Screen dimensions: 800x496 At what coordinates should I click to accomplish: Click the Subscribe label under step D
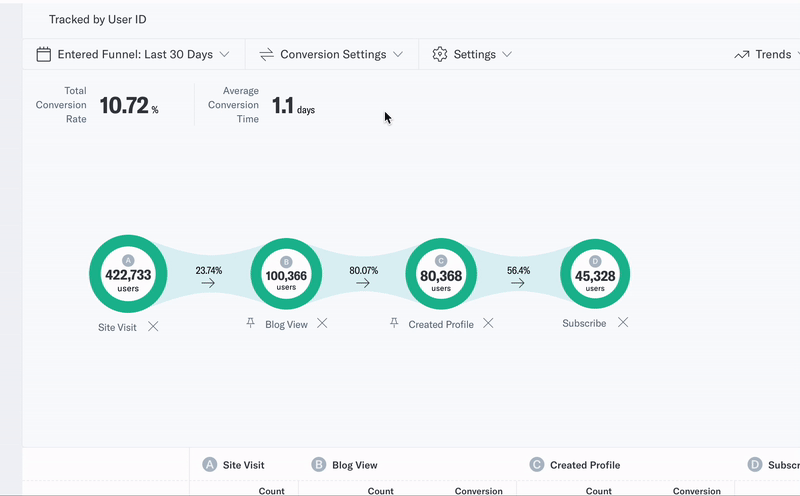tap(584, 324)
